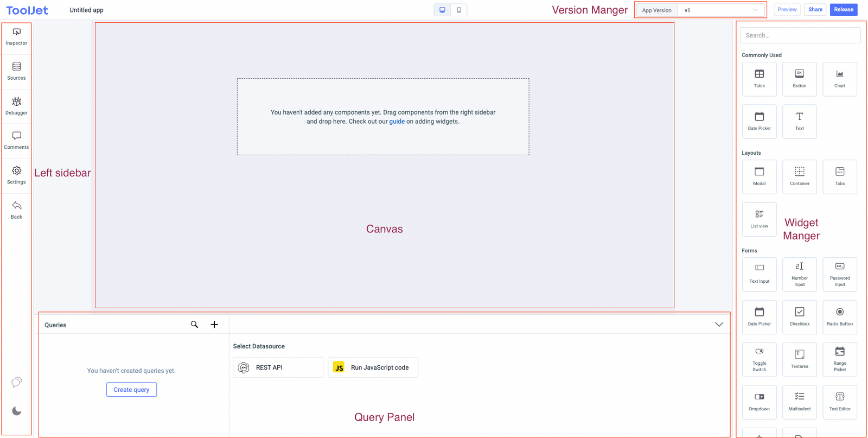This screenshot has width=868, height=438.
Task: Click the Release button
Action: [844, 10]
